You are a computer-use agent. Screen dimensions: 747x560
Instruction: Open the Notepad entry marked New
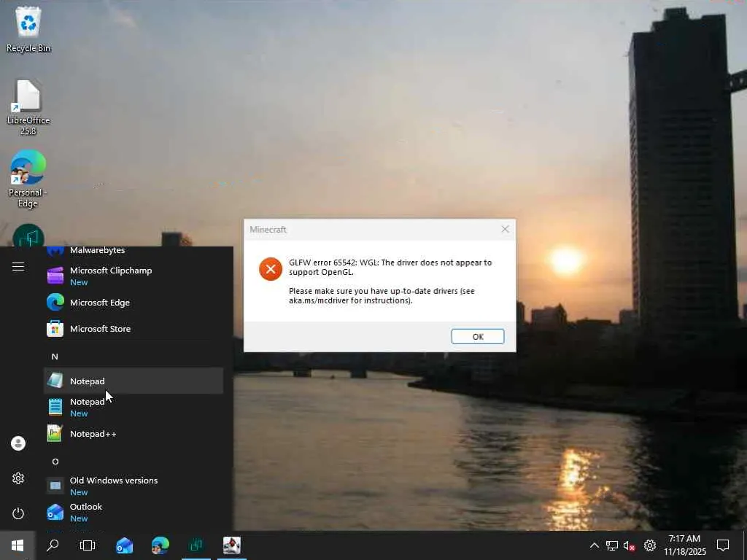(133, 407)
